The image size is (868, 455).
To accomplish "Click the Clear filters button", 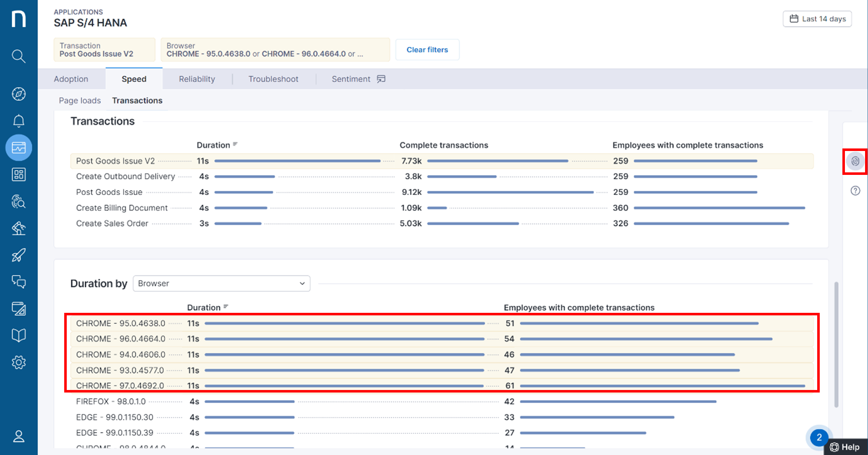I will pyautogui.click(x=427, y=49).
